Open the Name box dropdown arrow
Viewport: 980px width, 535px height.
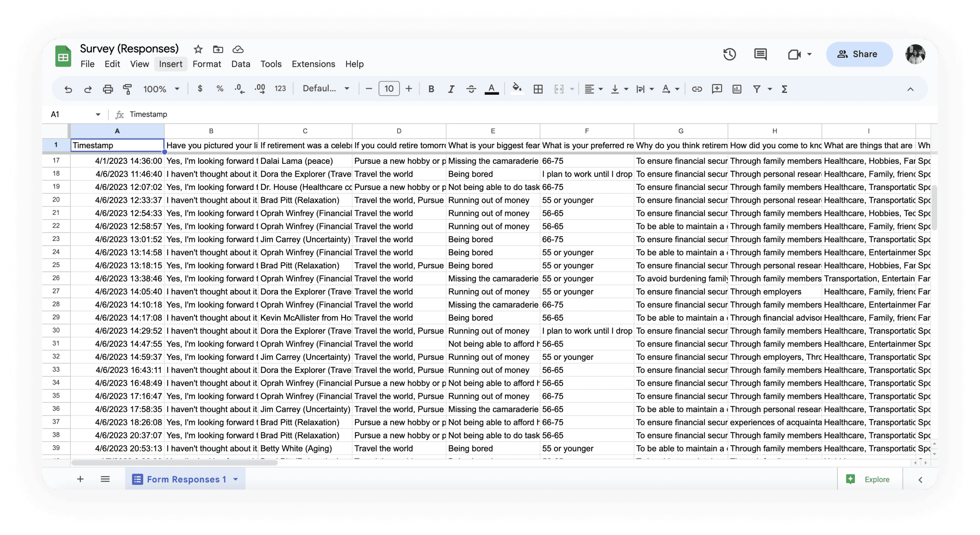(98, 115)
